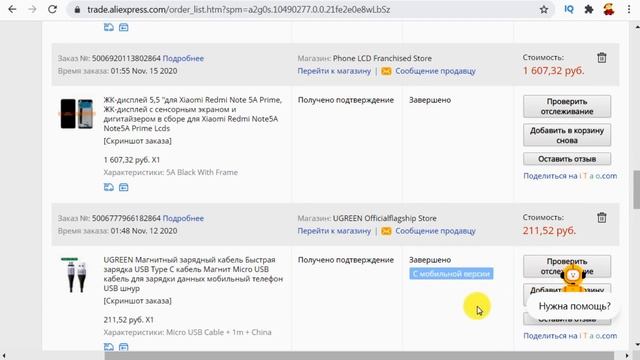Click the 5A Black With Frame characteristics text
Viewport: 640px width, 360px height.
coord(202,172)
